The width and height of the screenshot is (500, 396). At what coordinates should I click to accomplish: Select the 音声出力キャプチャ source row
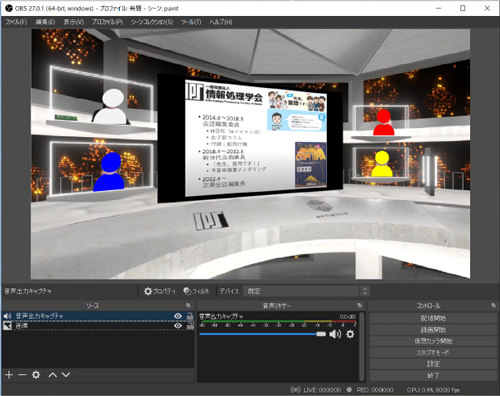coord(98,316)
